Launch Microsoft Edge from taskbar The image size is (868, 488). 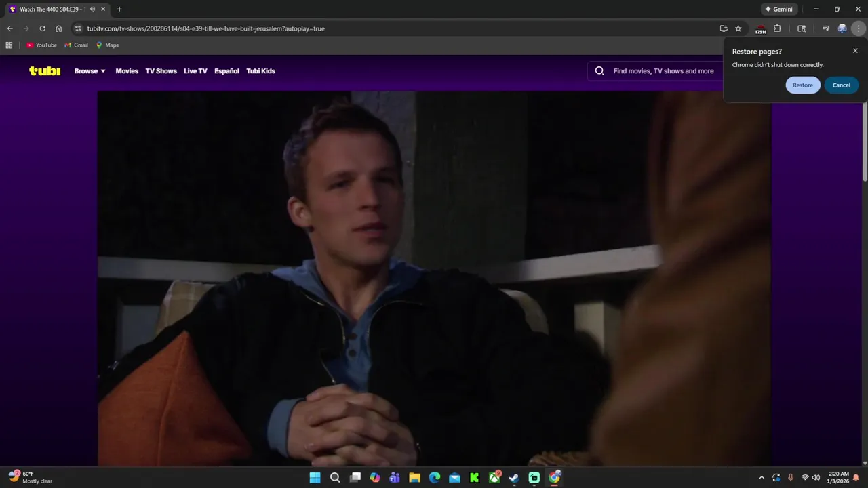pos(435,478)
